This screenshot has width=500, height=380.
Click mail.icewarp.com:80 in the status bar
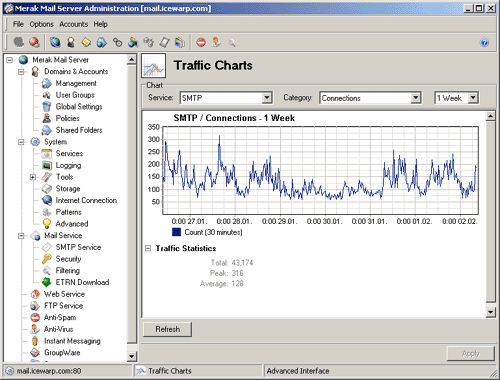click(49, 371)
